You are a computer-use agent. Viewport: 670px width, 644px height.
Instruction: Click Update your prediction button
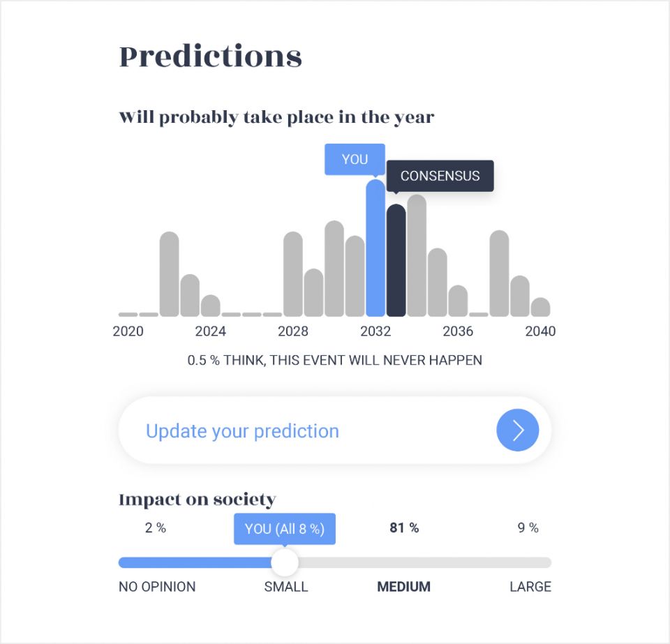tap(242, 431)
